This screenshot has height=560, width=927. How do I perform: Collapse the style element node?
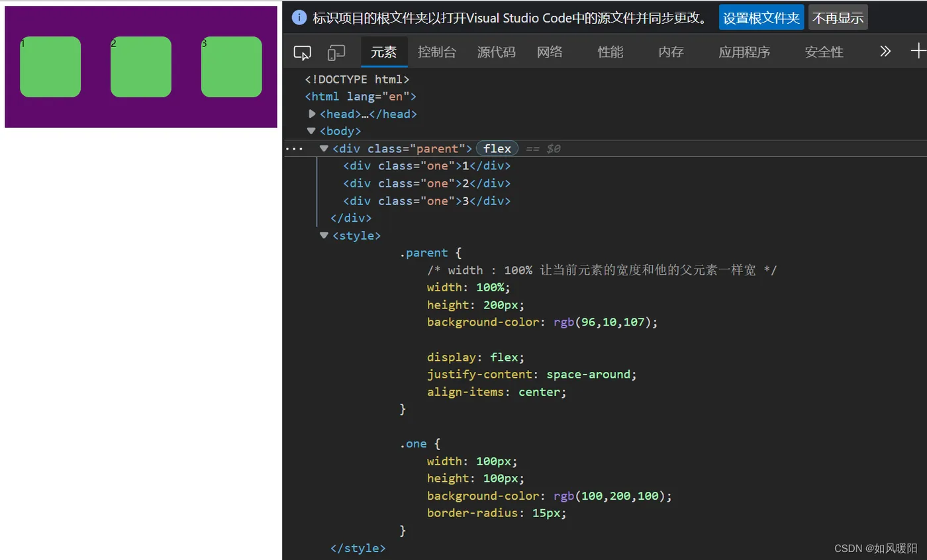click(324, 235)
